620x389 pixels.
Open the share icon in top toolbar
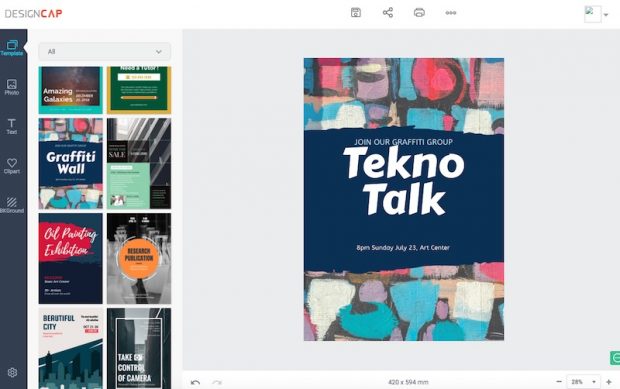click(388, 13)
